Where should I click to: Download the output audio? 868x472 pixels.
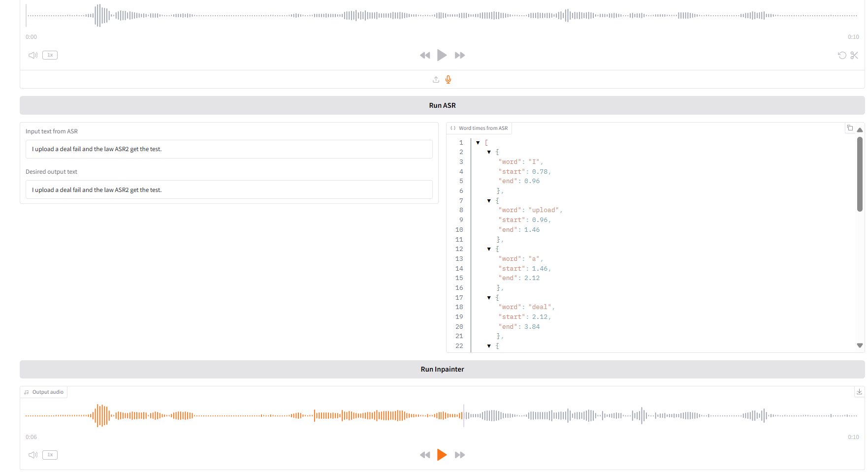click(x=859, y=392)
